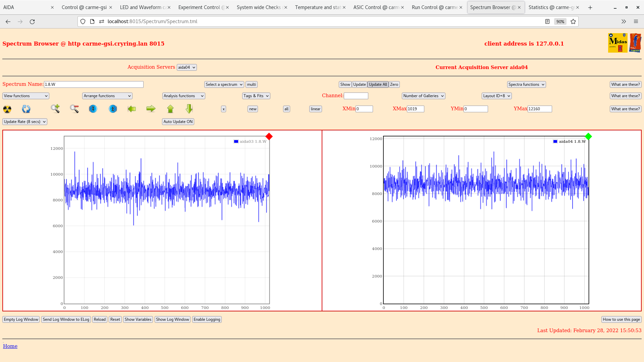Click the green down arrow icon
644x362 pixels.
coord(189,109)
